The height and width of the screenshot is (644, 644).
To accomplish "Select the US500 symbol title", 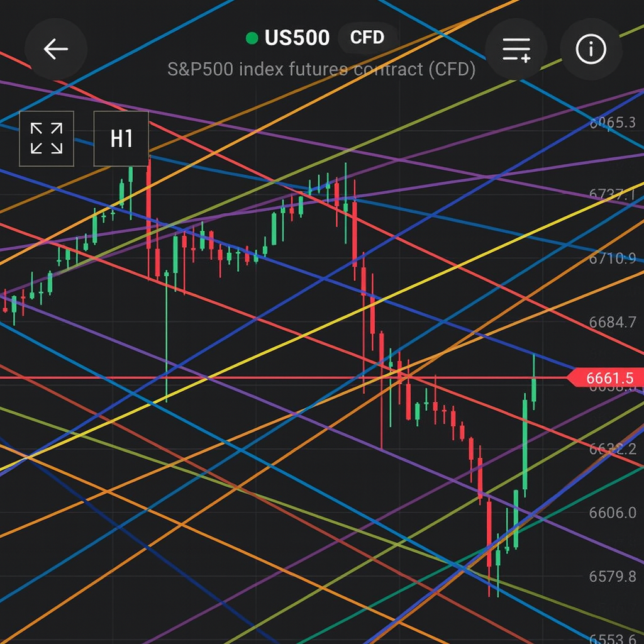I will click(297, 38).
